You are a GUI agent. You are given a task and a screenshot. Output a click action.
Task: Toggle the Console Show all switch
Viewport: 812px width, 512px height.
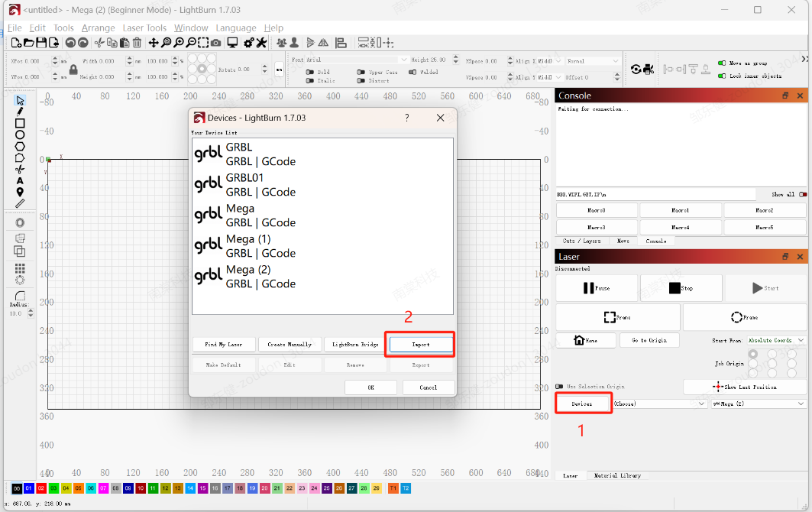click(803, 194)
